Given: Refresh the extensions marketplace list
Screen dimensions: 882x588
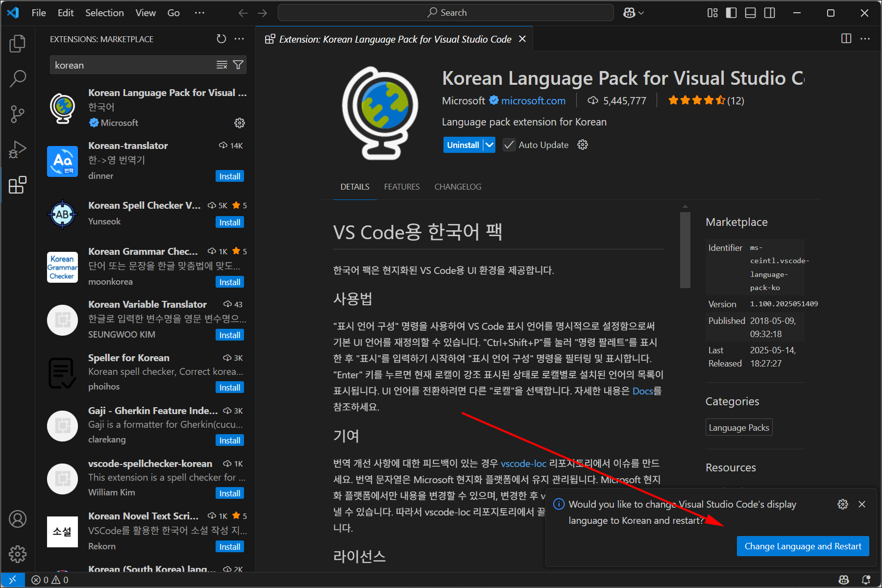Looking at the screenshot, I should [x=221, y=39].
